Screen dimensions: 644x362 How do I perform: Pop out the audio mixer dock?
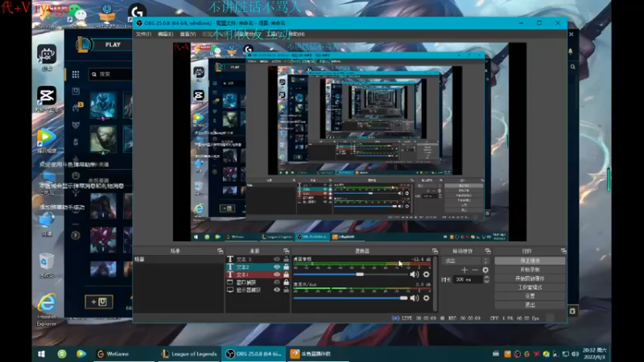pyautogui.click(x=435, y=251)
